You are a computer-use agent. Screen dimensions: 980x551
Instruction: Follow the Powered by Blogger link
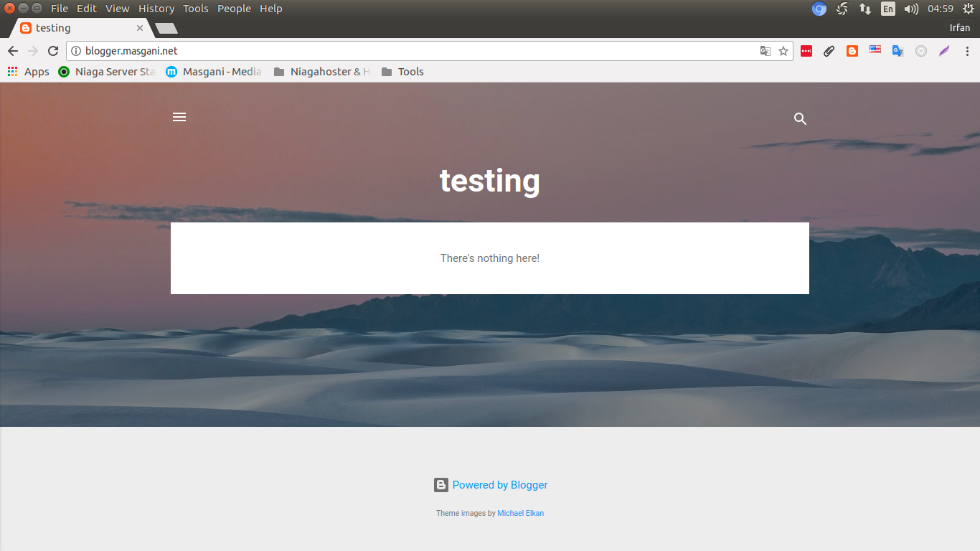tap(500, 485)
